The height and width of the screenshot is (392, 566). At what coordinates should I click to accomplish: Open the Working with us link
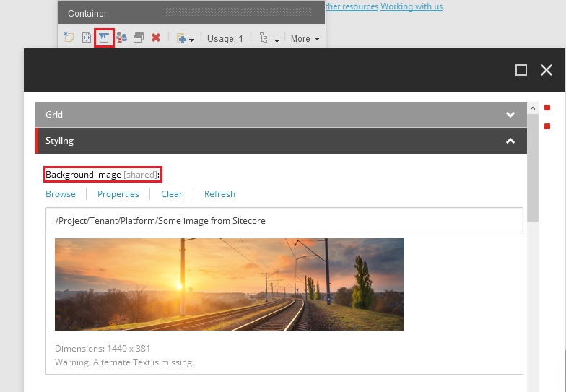coord(412,6)
